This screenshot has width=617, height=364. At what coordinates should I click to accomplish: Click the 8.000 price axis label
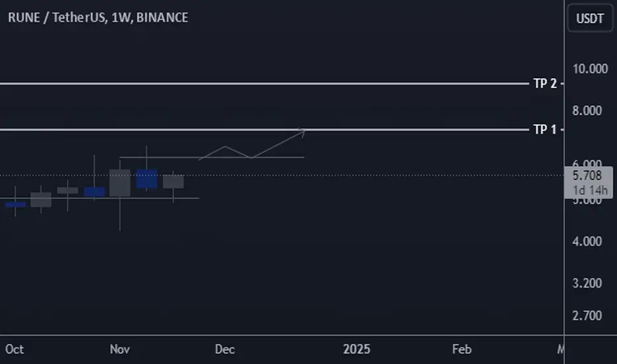tap(587, 111)
